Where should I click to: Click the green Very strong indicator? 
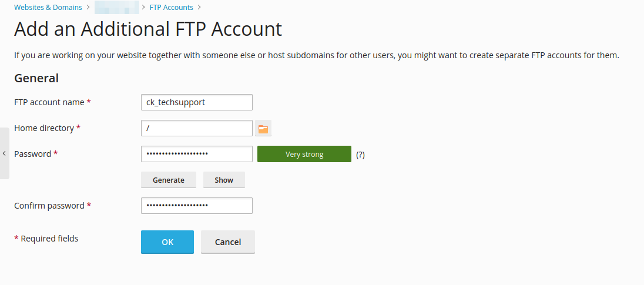pyautogui.click(x=304, y=154)
